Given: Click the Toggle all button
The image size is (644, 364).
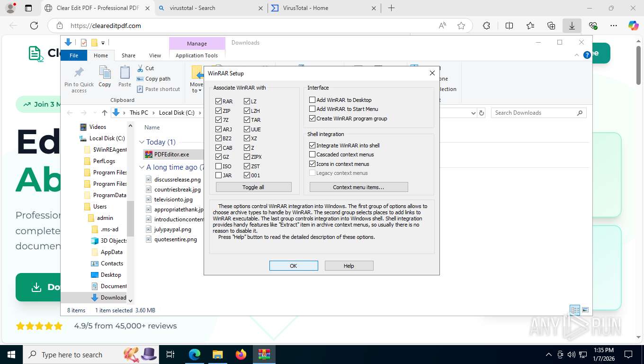Looking at the screenshot, I should 253,187.
